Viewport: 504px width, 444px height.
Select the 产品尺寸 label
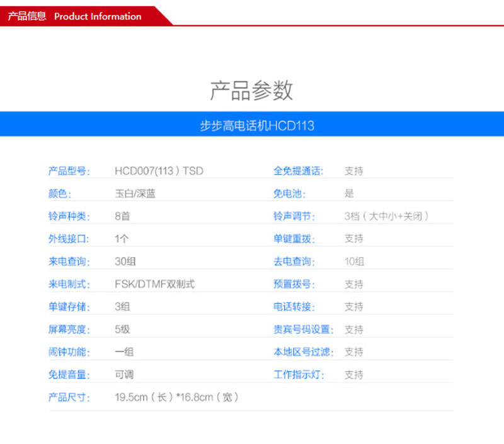coord(69,397)
